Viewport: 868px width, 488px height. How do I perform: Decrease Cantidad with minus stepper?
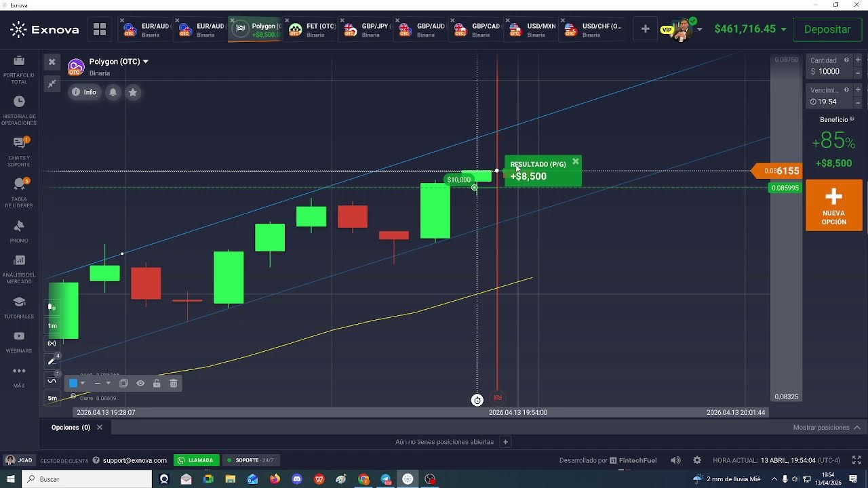tap(858, 72)
